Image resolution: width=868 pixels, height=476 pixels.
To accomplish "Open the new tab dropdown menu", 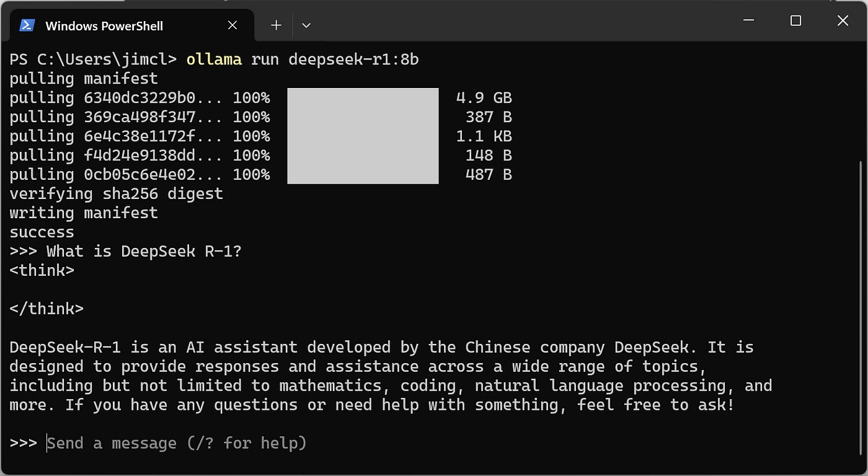I will [306, 25].
